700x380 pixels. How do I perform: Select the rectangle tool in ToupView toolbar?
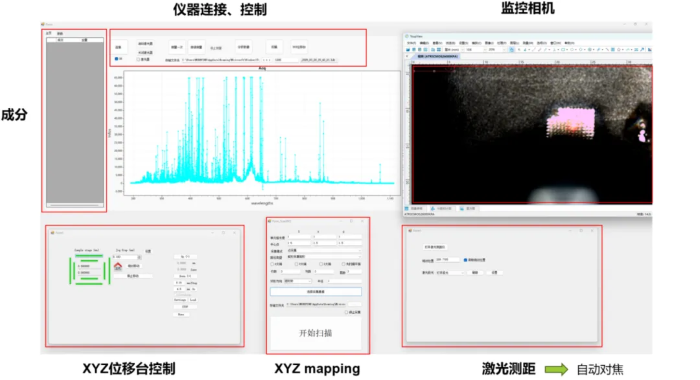(563, 50)
